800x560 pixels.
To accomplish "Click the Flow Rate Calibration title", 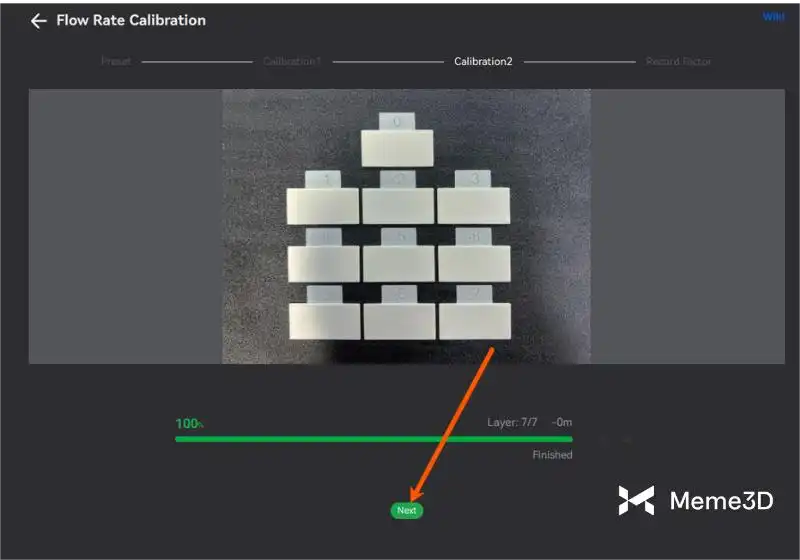I will pos(131,20).
